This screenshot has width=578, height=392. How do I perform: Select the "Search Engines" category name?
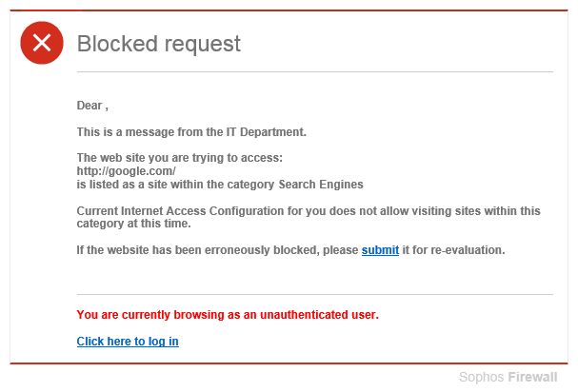pos(321,185)
